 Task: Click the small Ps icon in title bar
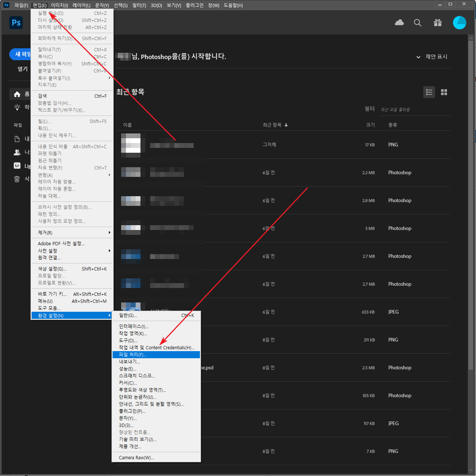tap(6, 5)
